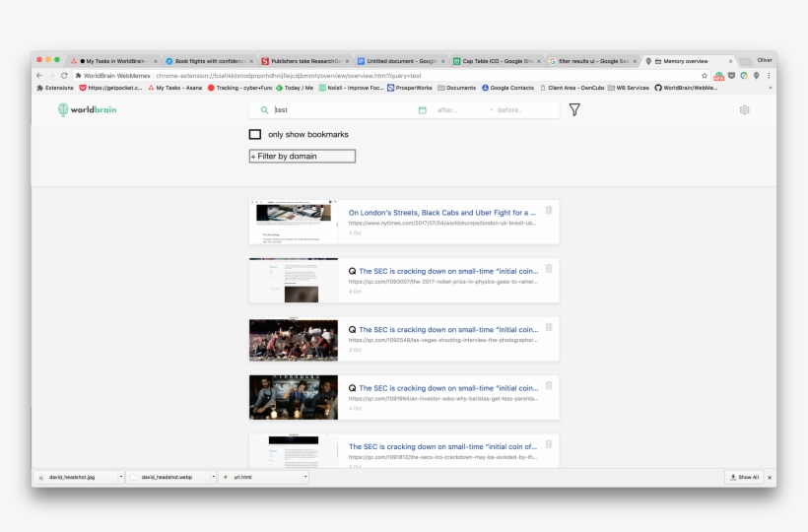Switch to My Tasks in WorldBrain tab
This screenshot has width=808, height=532.
(113, 61)
